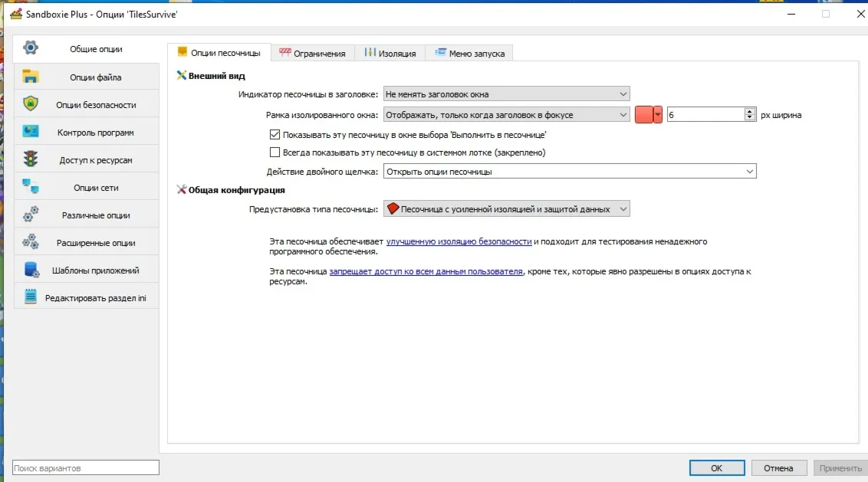Select the Опции песочницы tab
Viewport: 868px width, 482px height.
click(219, 53)
